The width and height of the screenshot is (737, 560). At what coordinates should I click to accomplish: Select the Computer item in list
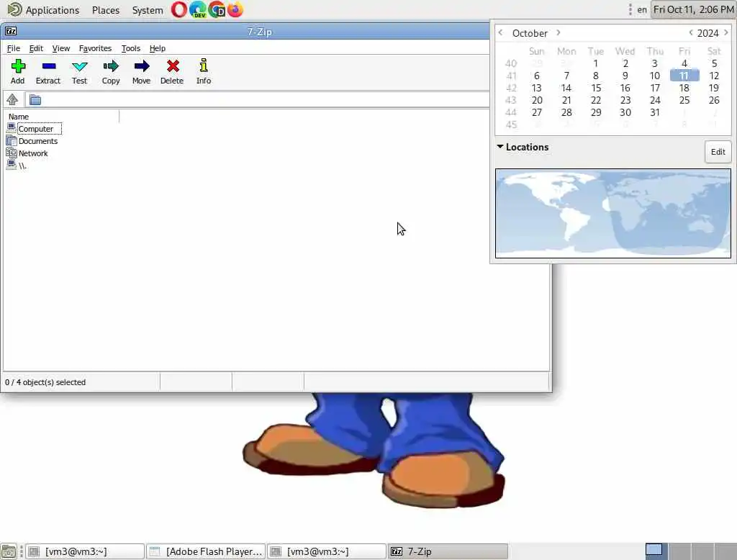(x=36, y=129)
